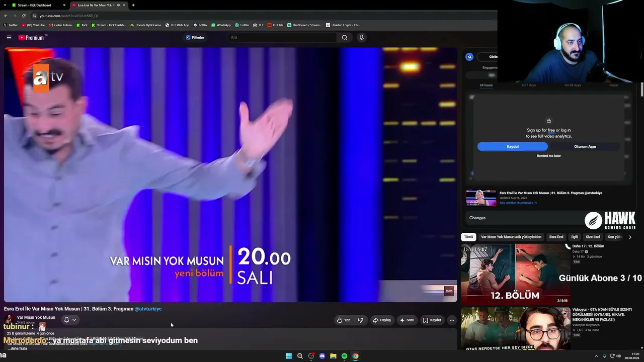Go to YouTube Premium home logo
The image size is (644, 362).
[31, 37]
